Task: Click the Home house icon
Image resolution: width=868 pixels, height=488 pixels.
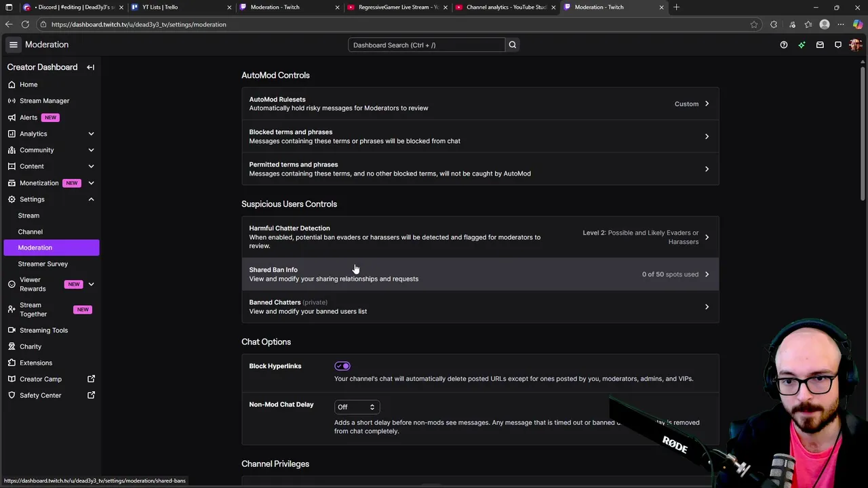Action: click(12, 85)
